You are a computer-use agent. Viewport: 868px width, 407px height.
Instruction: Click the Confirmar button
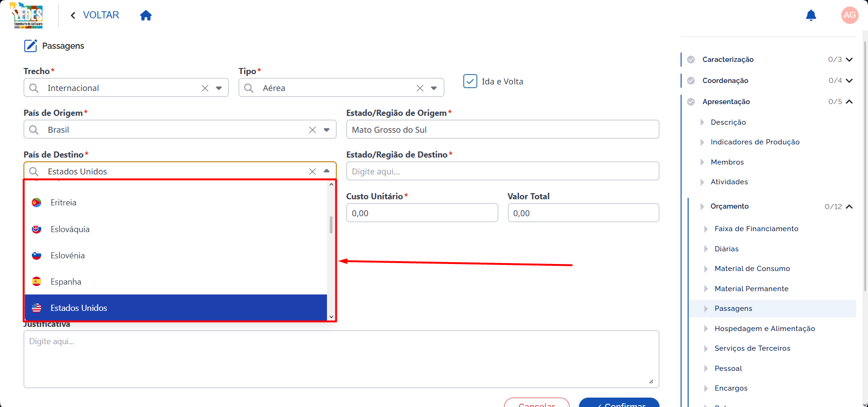619,402
